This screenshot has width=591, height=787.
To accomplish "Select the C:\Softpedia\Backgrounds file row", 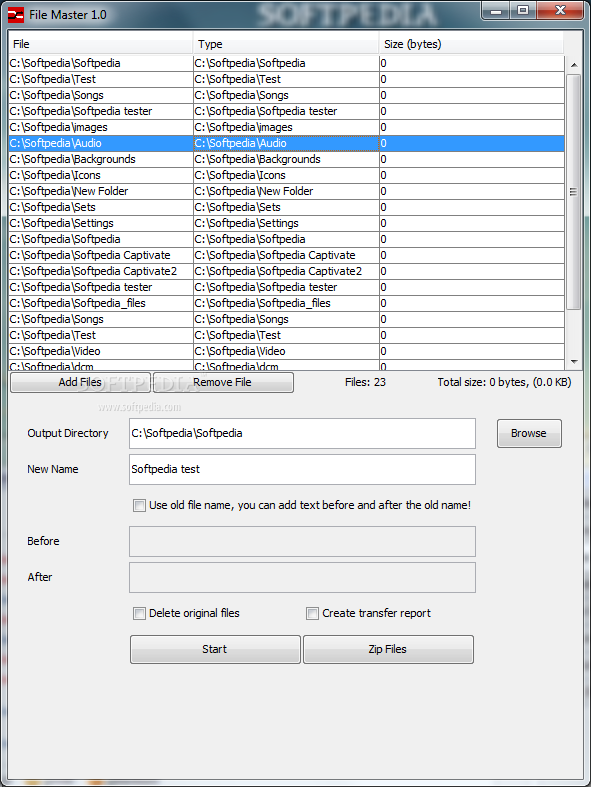I will click(x=286, y=160).
